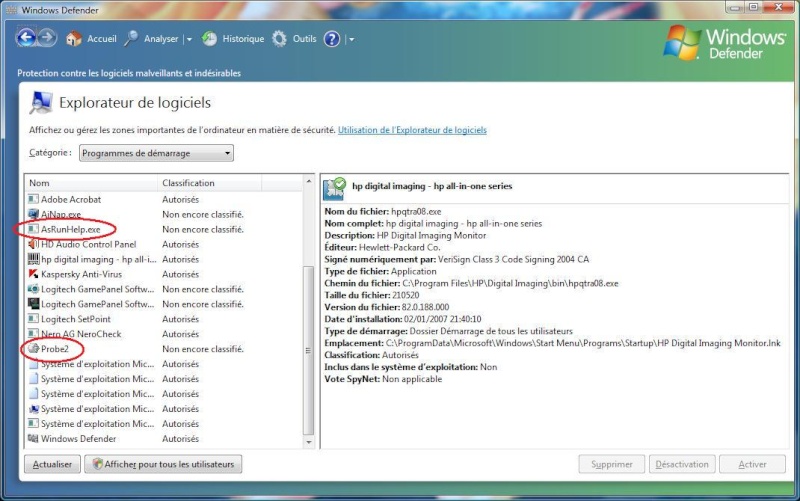
Task: Select the Windows Defender list icon
Action: [33, 438]
